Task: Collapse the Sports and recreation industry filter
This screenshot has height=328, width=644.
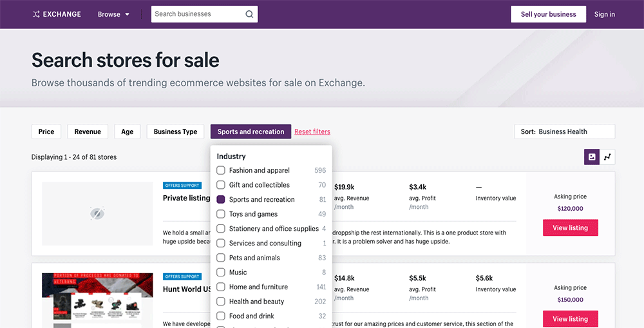Action: [x=251, y=131]
